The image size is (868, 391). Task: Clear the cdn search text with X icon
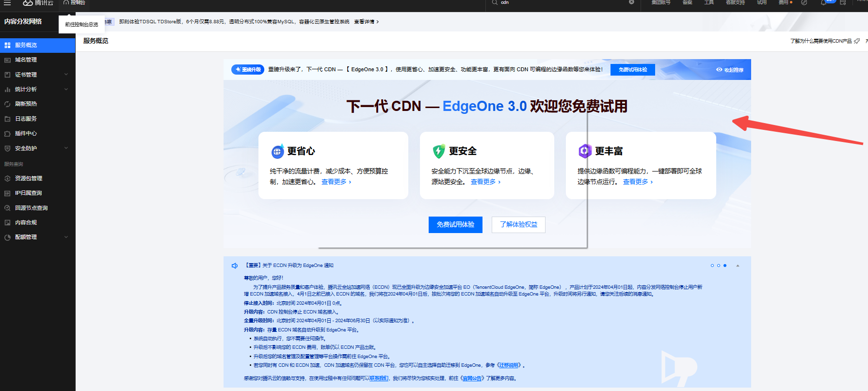[631, 2]
